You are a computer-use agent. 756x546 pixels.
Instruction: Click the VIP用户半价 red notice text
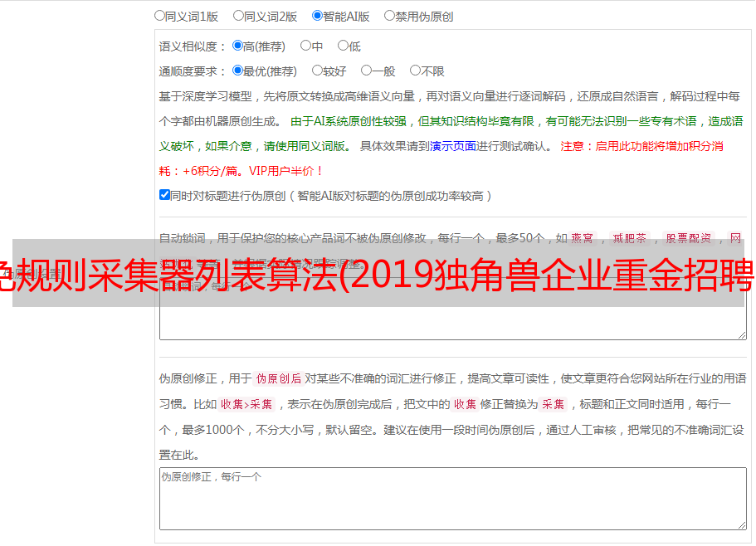286,171
